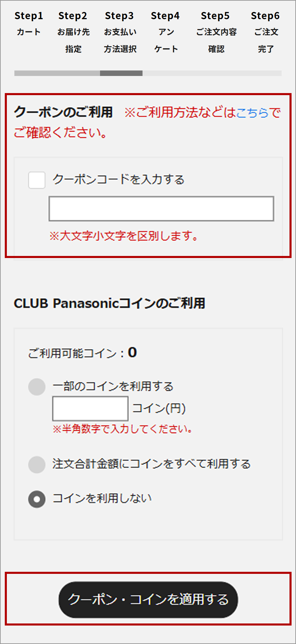Choose 注文合計金額にコインをすべて利用する option
Image resolution: width=296 pixels, height=644 pixels.
pos(36,464)
